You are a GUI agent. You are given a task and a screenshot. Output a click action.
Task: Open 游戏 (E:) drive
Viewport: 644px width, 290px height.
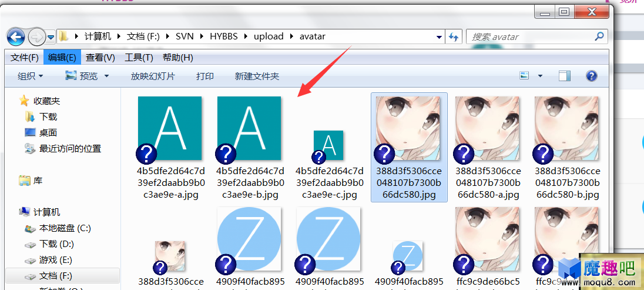pyautogui.click(x=55, y=260)
